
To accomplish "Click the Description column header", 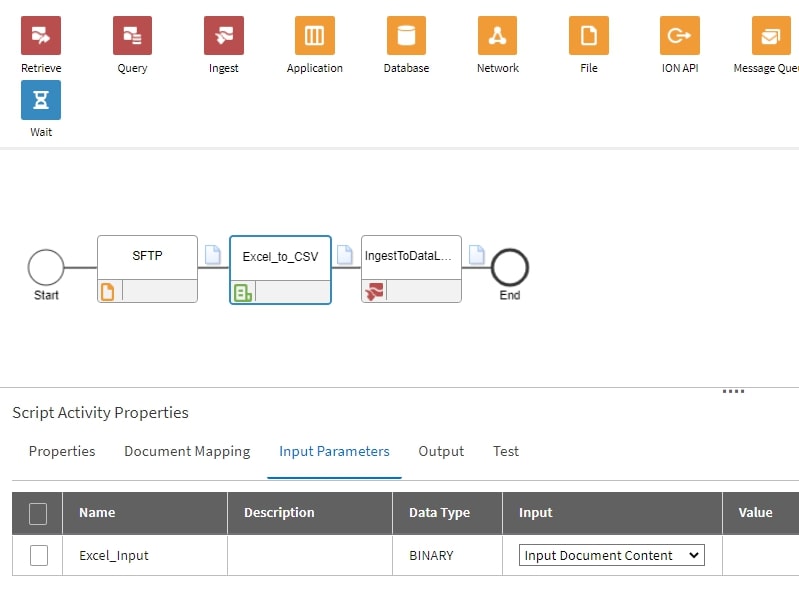I will click(x=310, y=513).
